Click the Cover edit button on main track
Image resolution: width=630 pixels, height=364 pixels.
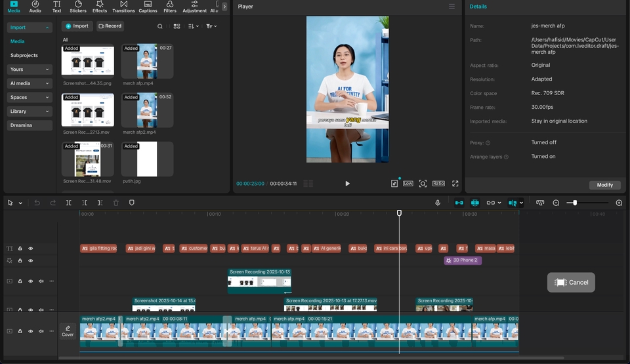(68, 331)
